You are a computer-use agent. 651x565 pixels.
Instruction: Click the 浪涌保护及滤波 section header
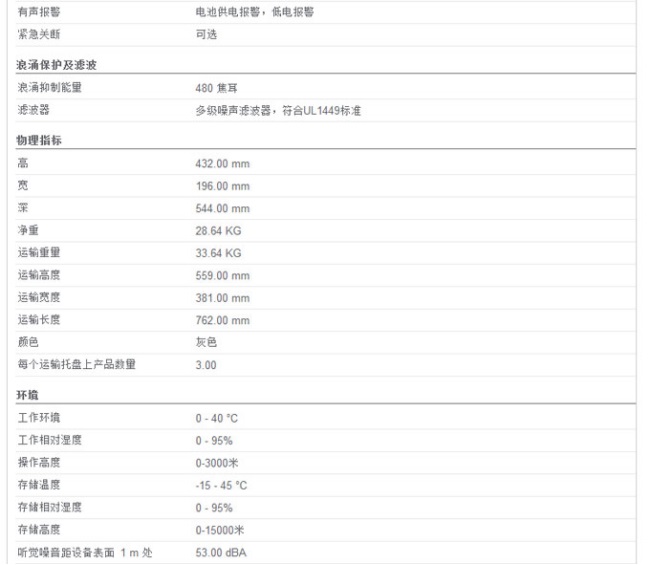click(x=56, y=65)
